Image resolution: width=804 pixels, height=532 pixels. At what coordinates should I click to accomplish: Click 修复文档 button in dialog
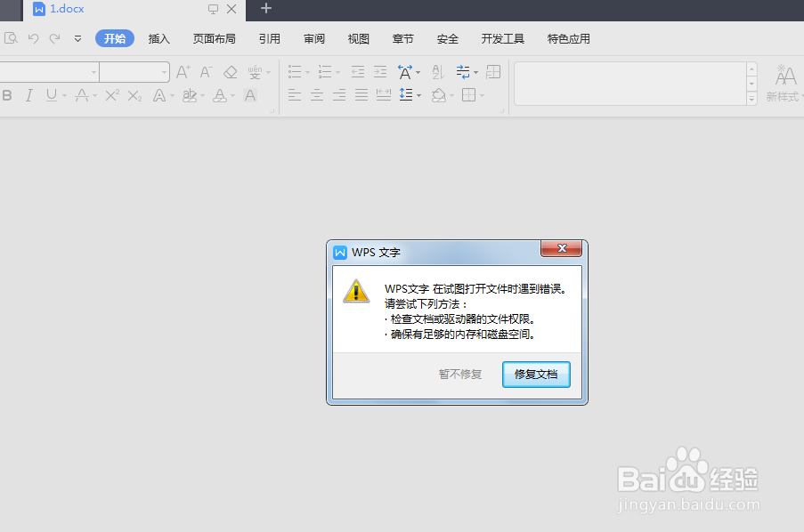[536, 375]
